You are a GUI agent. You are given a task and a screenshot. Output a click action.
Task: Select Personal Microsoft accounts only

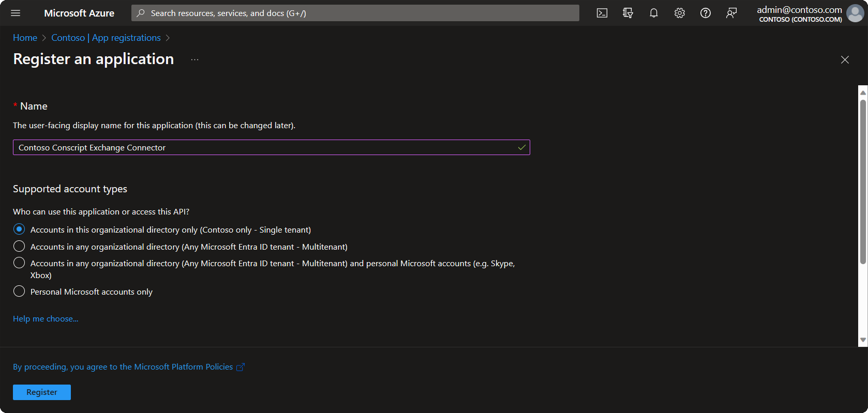pyautogui.click(x=19, y=291)
